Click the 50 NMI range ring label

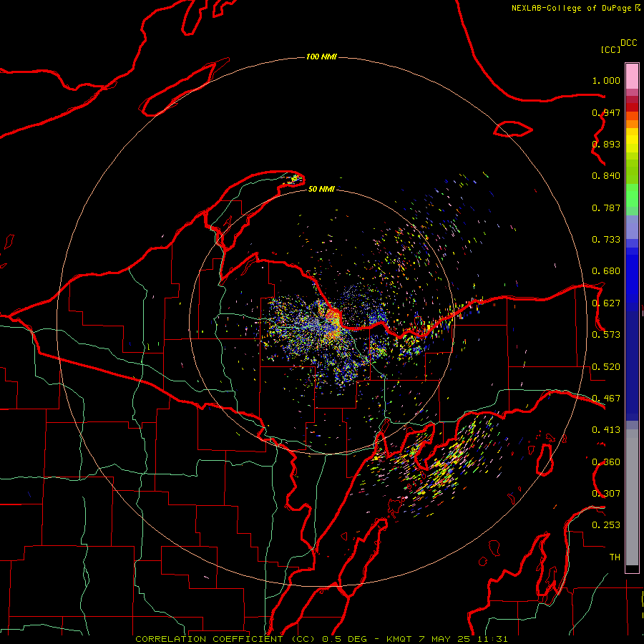pyautogui.click(x=321, y=189)
